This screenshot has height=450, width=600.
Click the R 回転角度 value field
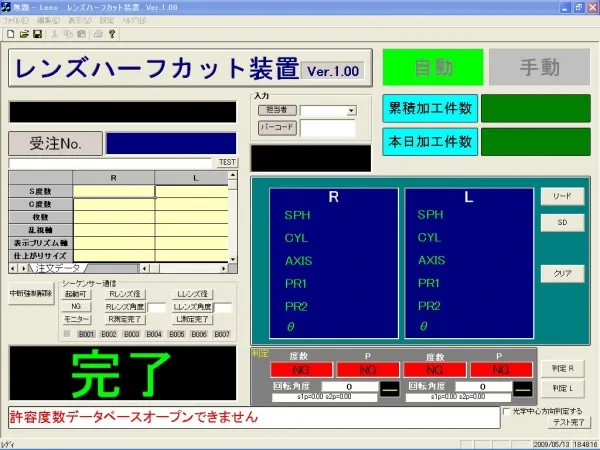pos(349,387)
